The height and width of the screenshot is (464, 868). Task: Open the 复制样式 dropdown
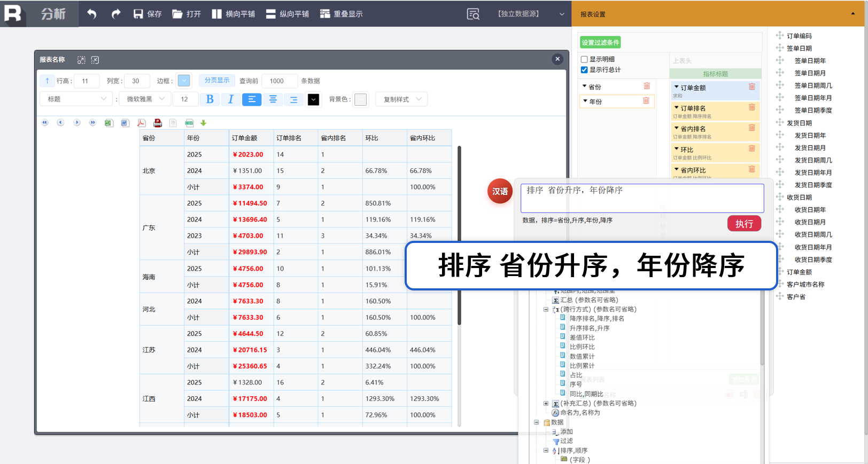(x=402, y=99)
